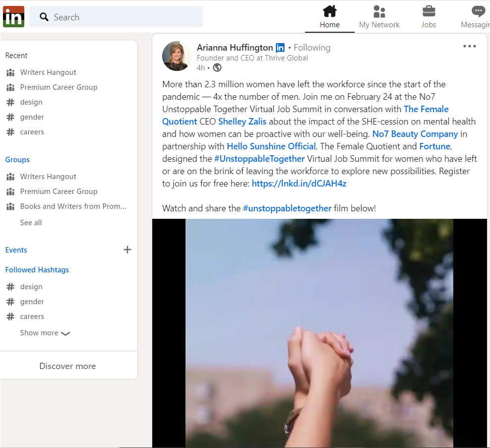Open careers under Followed Hashtags

click(32, 317)
